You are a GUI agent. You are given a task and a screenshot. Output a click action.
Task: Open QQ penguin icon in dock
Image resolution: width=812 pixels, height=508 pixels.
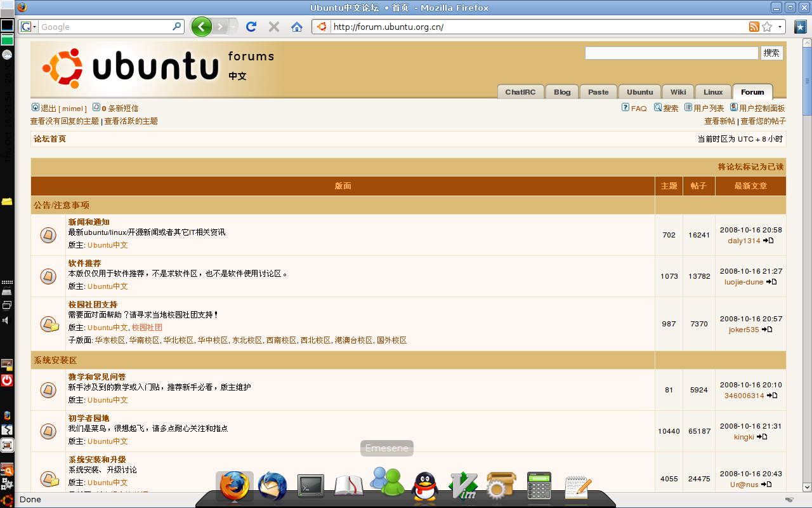pos(425,486)
